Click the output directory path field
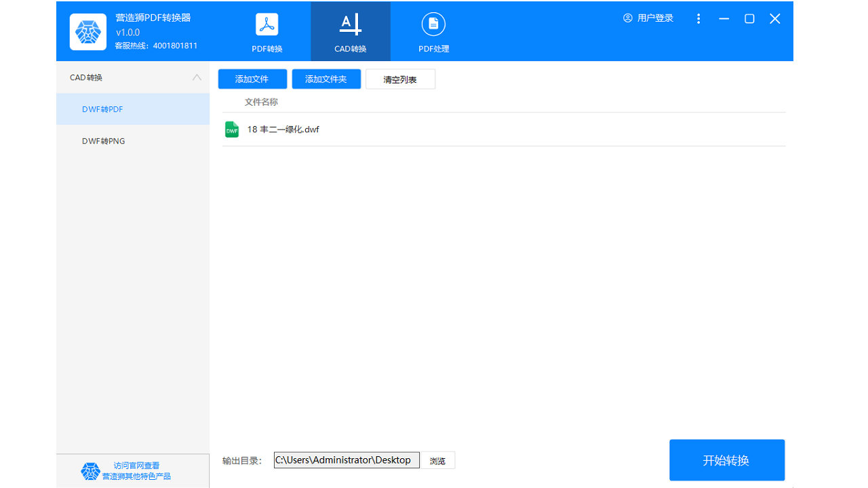The height and width of the screenshot is (488, 868). (346, 460)
